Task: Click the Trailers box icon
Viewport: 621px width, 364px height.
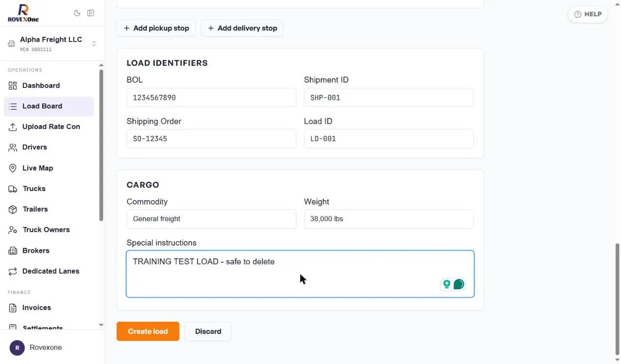Action: (x=13, y=209)
